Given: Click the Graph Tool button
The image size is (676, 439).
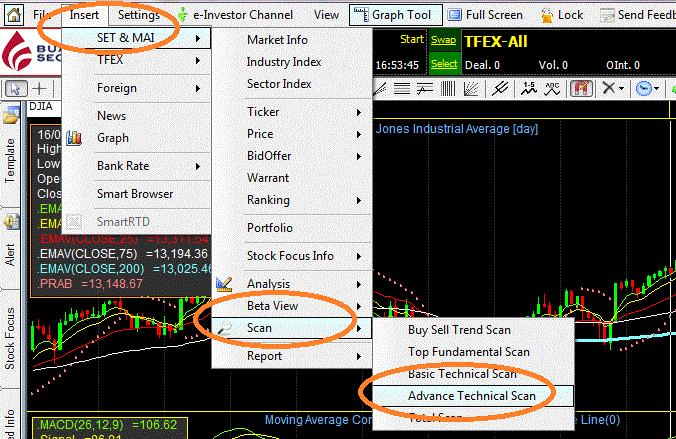Looking at the screenshot, I should coord(395,15).
